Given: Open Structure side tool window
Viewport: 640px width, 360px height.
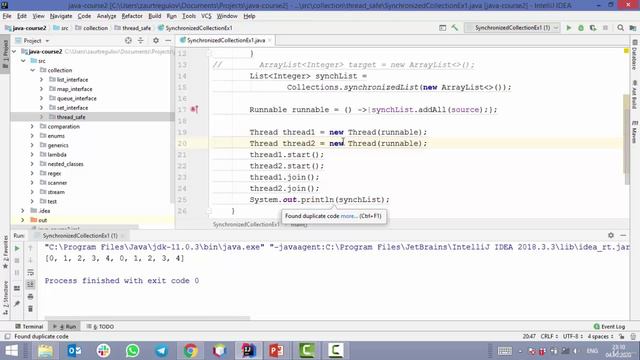Looking at the screenshot, I should pyautogui.click(x=5, y=297).
